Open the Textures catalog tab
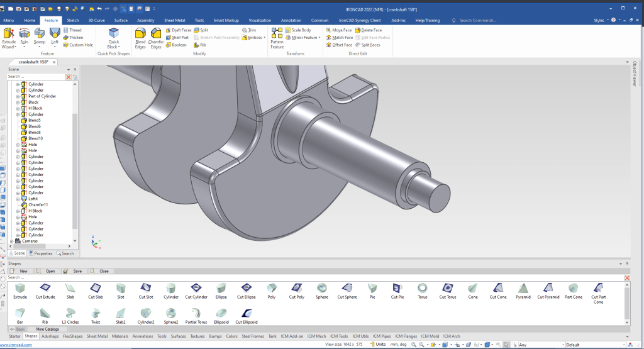The image size is (644, 349). pos(197,336)
